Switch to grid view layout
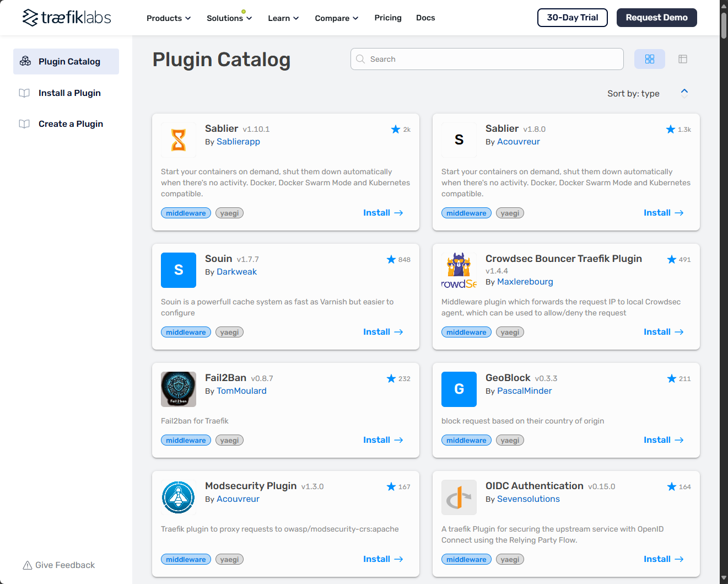The image size is (728, 584). 650,59
